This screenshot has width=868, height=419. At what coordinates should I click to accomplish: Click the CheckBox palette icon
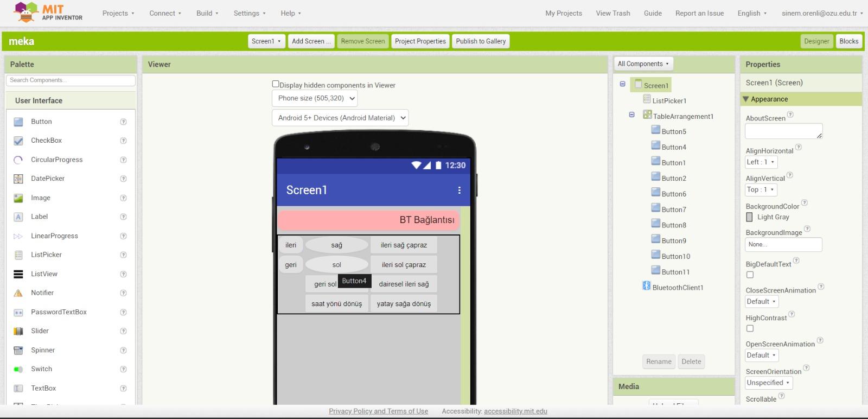pos(18,141)
